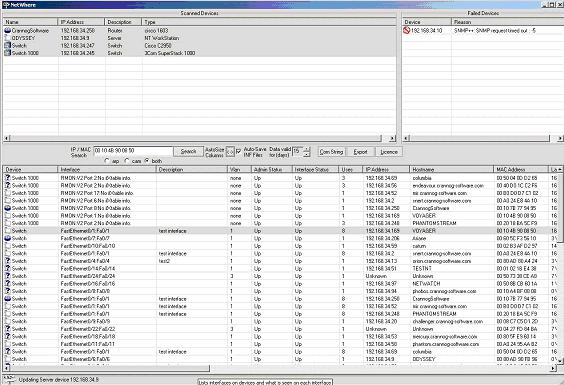Image resolution: width=564 pixels, height=385 pixels.
Task: Toggle the Auto Save INF Files checkbox
Action: tap(238, 151)
